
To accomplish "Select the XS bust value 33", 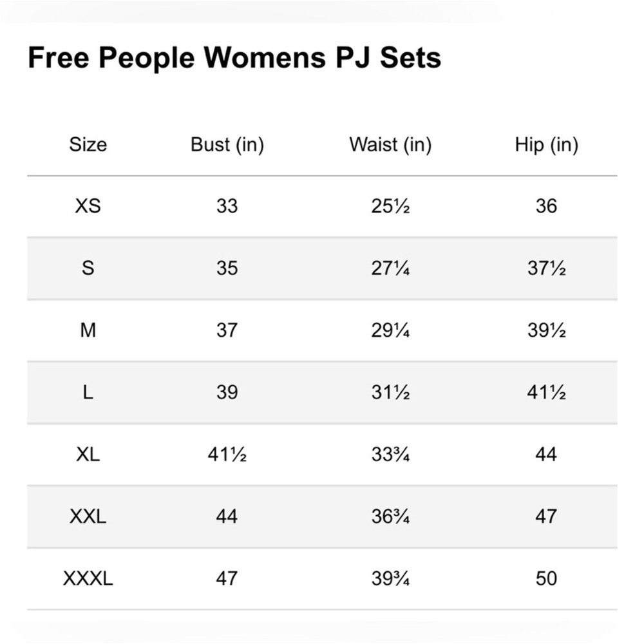I will click(x=227, y=206).
